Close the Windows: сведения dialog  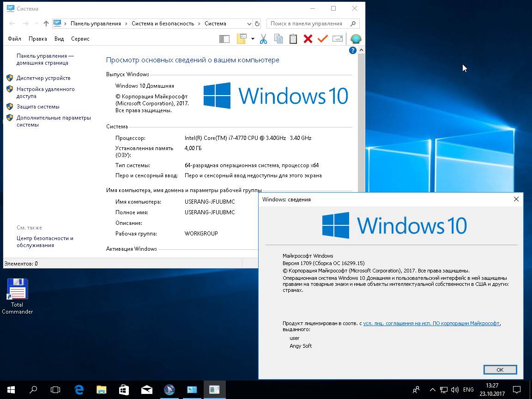516,199
